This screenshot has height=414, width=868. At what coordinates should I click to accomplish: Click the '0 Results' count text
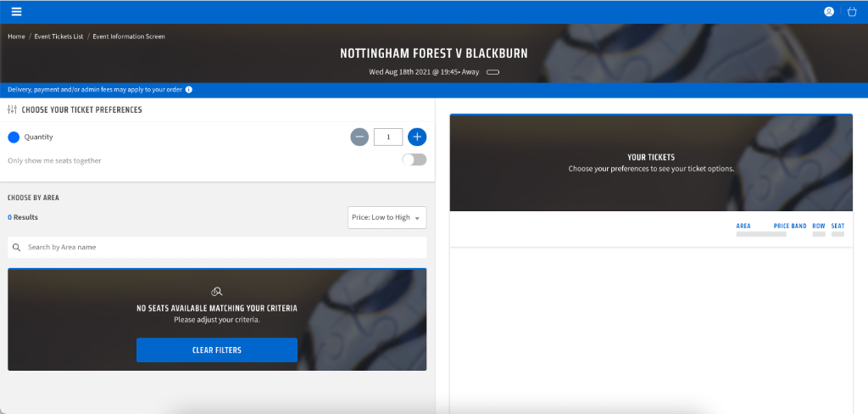click(x=23, y=217)
